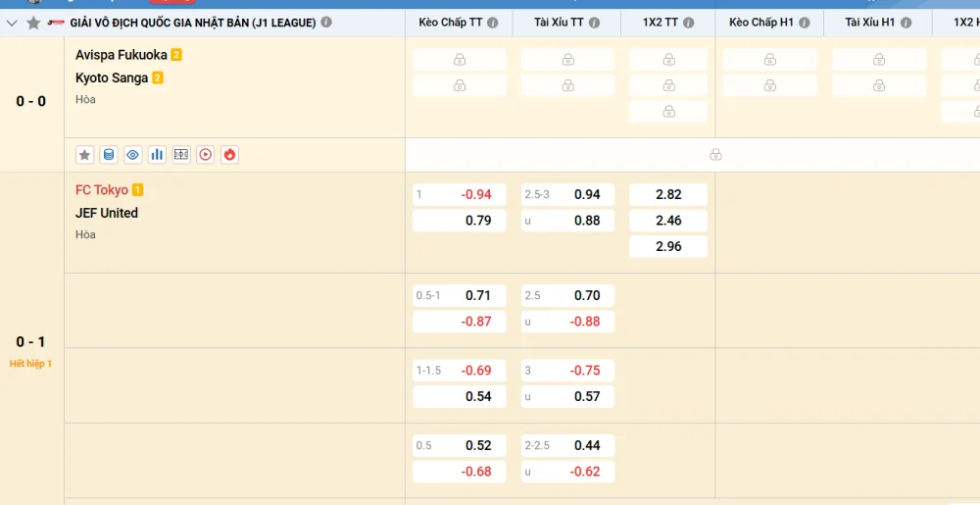Bet handicap 0.5-1 at 0.71
The width and height of the screenshot is (980, 505).
point(460,295)
